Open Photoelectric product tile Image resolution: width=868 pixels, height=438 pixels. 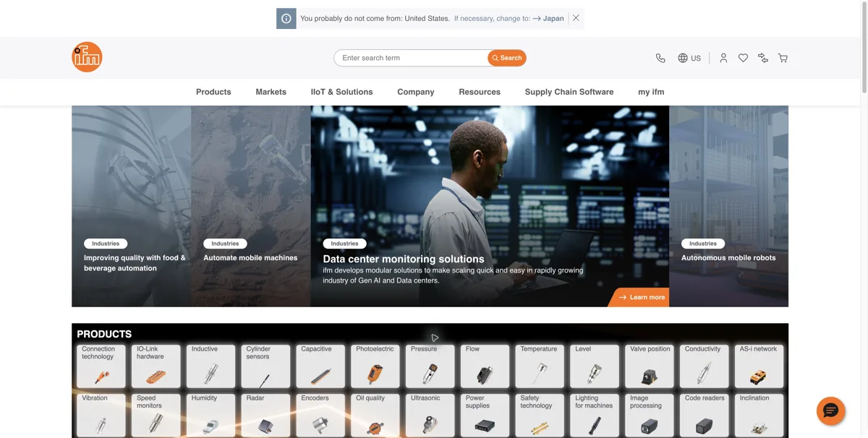coord(375,366)
